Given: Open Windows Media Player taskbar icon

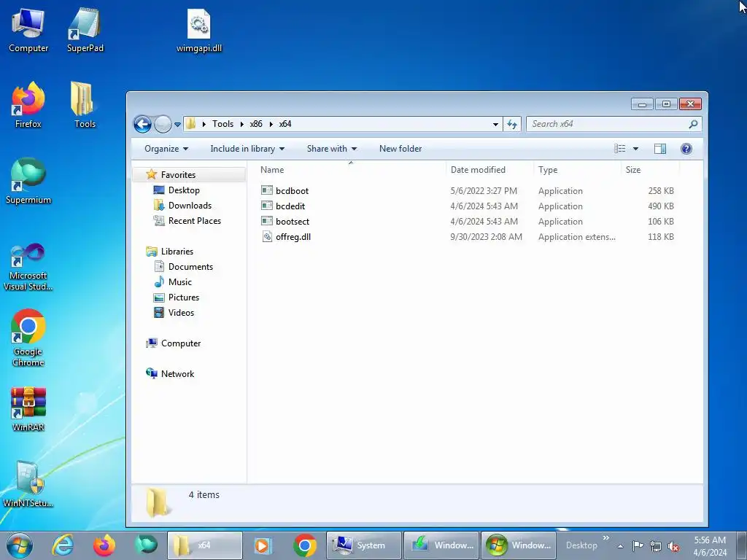Looking at the screenshot, I should pyautogui.click(x=263, y=545).
